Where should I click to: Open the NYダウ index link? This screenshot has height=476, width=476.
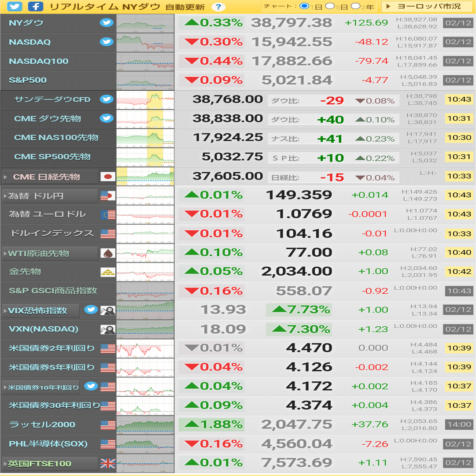pyautogui.click(x=26, y=23)
